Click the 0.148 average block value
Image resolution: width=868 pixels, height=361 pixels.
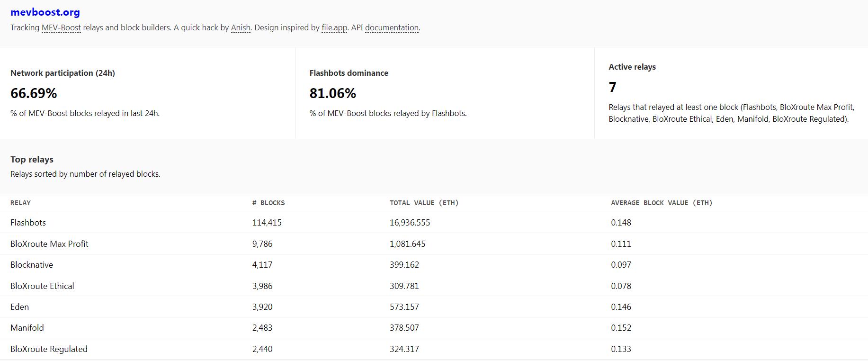click(x=621, y=223)
